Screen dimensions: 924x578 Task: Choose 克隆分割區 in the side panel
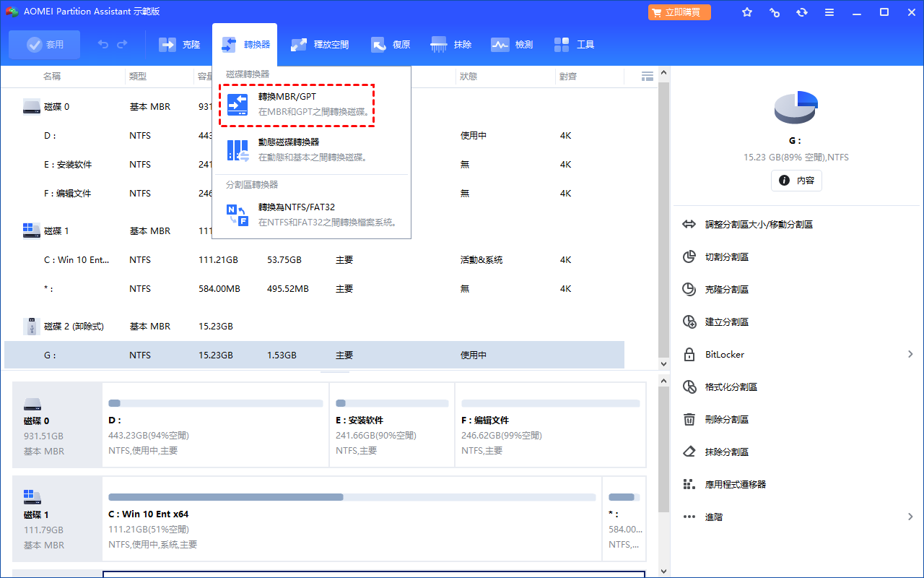[x=726, y=290]
